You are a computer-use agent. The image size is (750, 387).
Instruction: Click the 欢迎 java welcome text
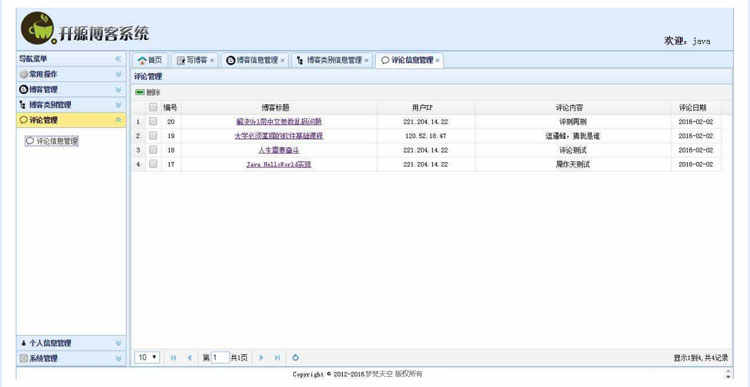coord(687,41)
